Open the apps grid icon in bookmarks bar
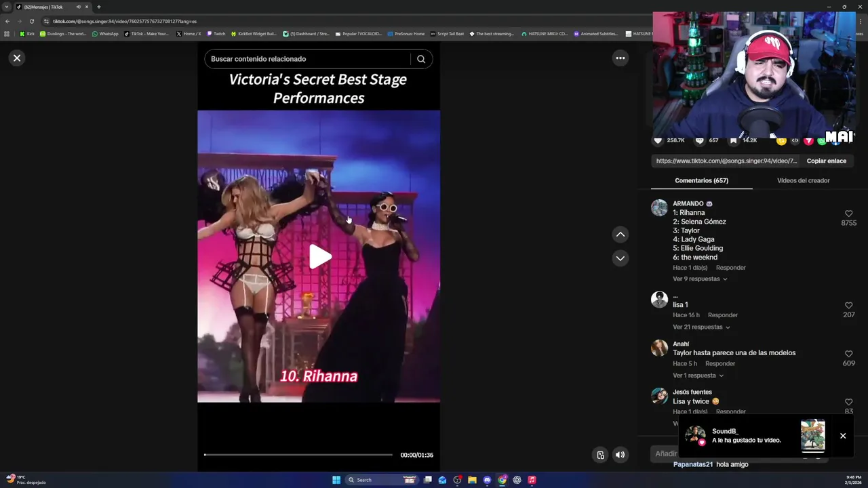The width and height of the screenshot is (868, 488). point(7,34)
